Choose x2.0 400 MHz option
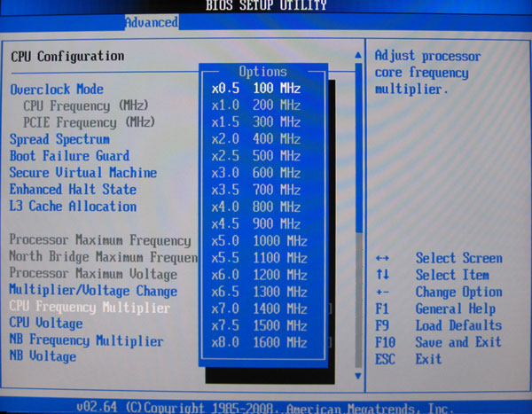Screen dimensions: 532x414 pos(256,139)
